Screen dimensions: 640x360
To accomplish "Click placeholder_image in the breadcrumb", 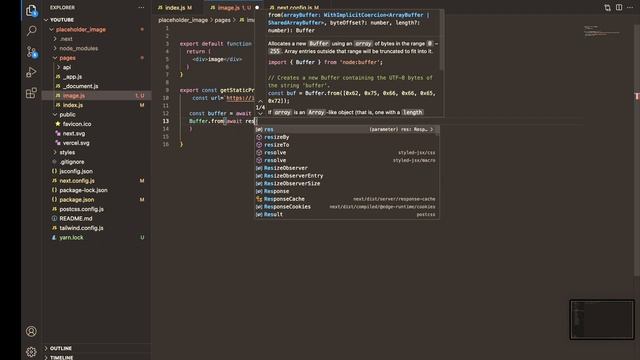I will [x=183, y=20].
